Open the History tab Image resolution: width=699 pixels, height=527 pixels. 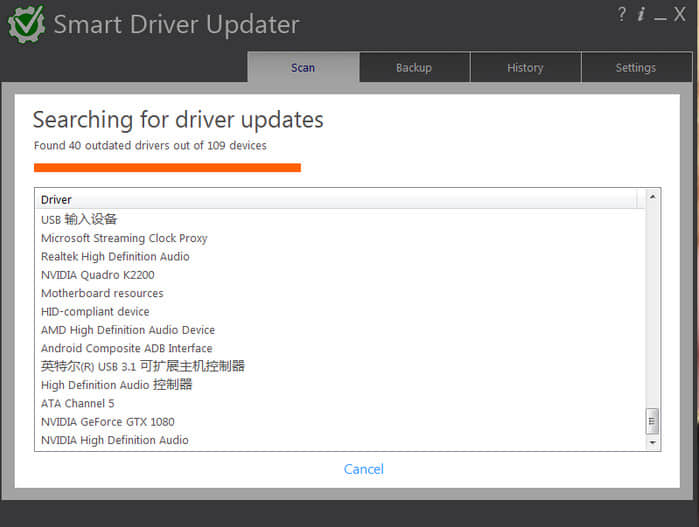[525, 67]
